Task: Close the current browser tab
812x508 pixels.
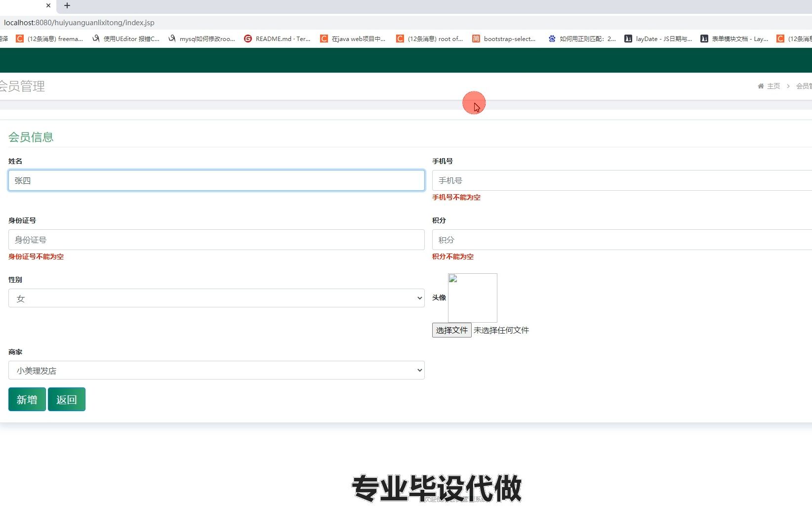Action: point(48,5)
